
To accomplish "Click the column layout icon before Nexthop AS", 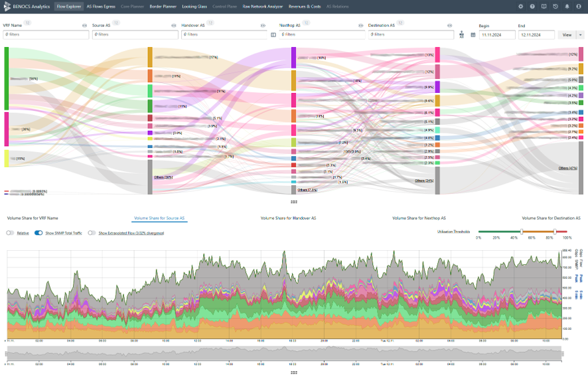I will [273, 35].
